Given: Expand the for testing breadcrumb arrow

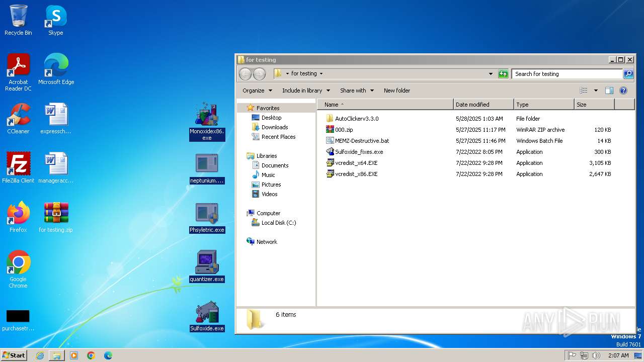Looking at the screenshot, I should (321, 74).
